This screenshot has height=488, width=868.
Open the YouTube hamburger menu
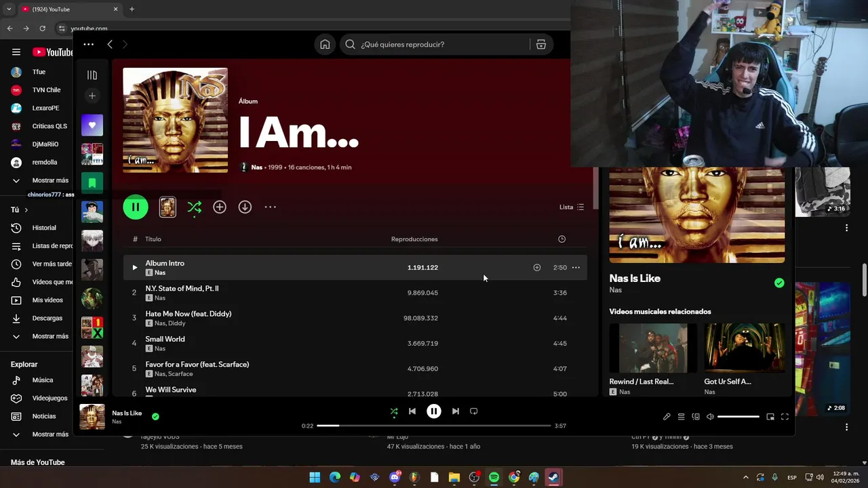coord(16,52)
